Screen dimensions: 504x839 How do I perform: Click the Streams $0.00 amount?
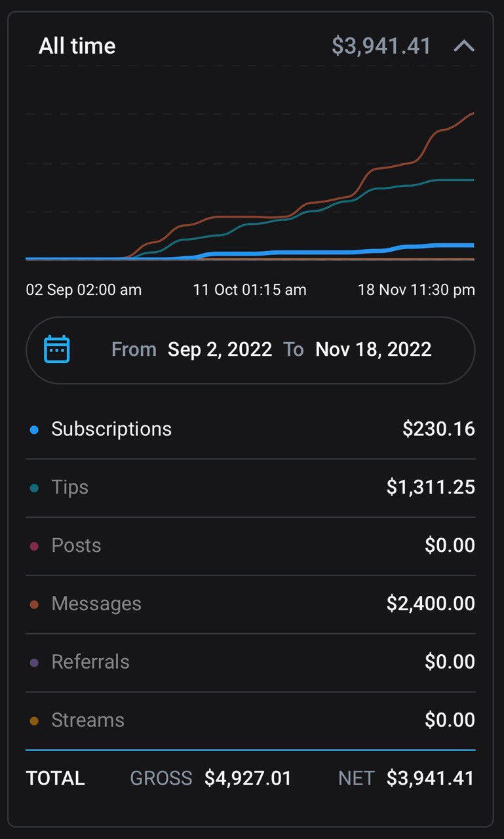450,720
